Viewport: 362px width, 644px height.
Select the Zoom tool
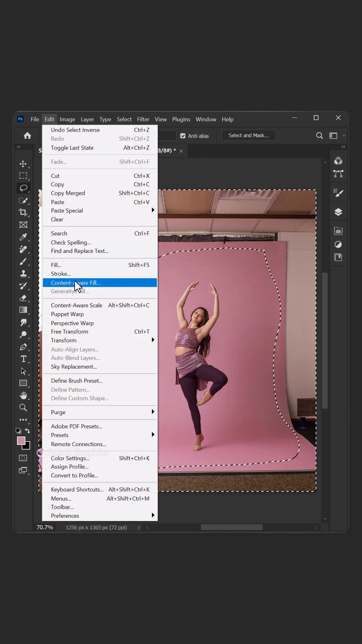[23, 408]
